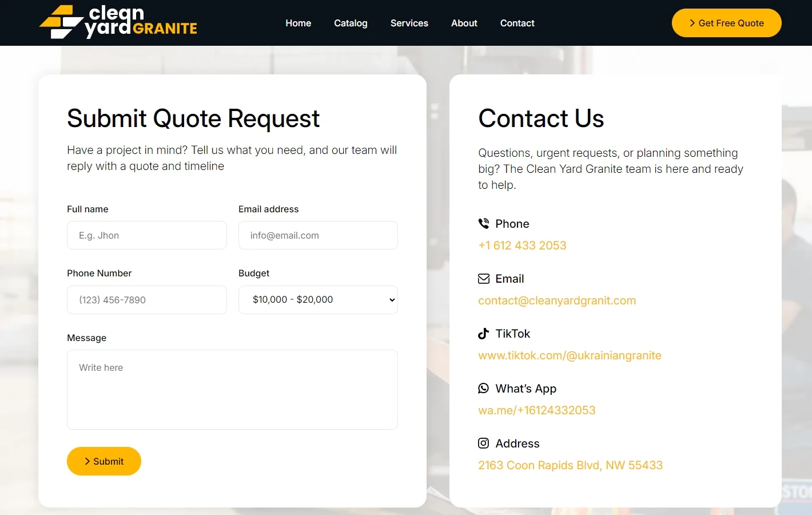
Task: Click the TikTok label text
Action: (x=512, y=334)
